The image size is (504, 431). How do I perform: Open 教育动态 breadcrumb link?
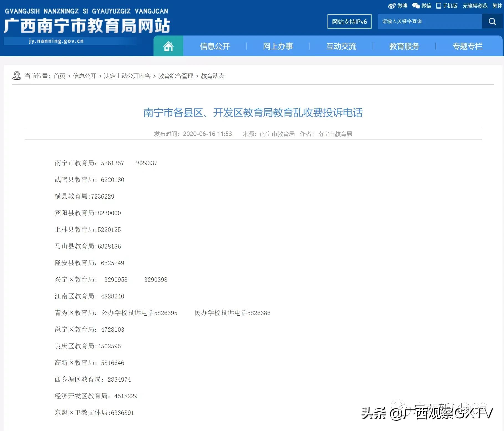point(213,76)
